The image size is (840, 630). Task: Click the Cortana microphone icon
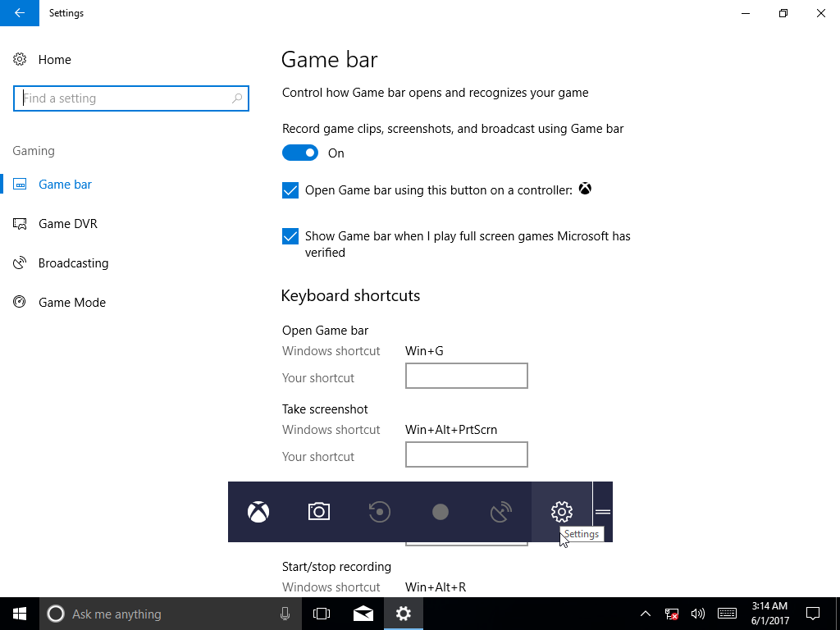click(285, 614)
